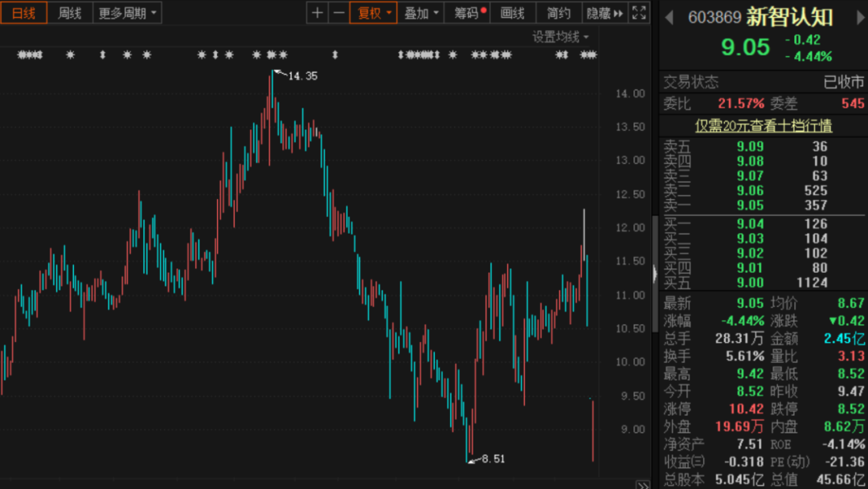
Task: Click 均价 value 8.67
Action: pos(851,304)
